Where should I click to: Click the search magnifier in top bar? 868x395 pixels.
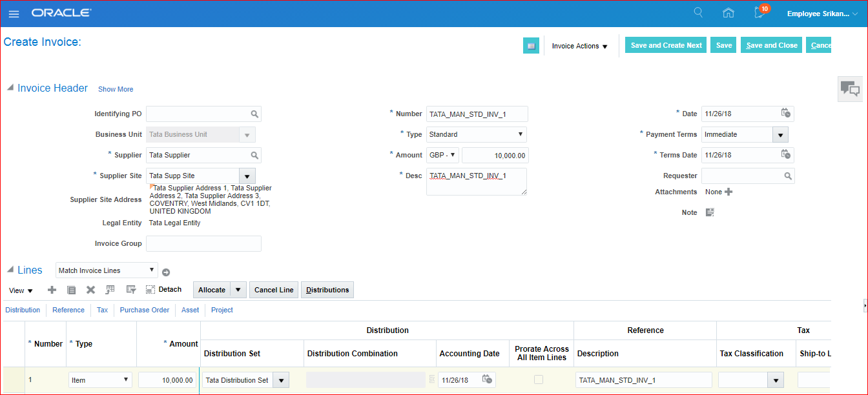(698, 13)
